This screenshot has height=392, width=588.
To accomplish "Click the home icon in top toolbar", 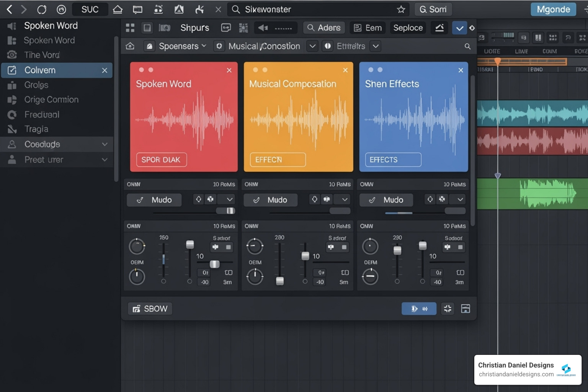I will tap(118, 9).
